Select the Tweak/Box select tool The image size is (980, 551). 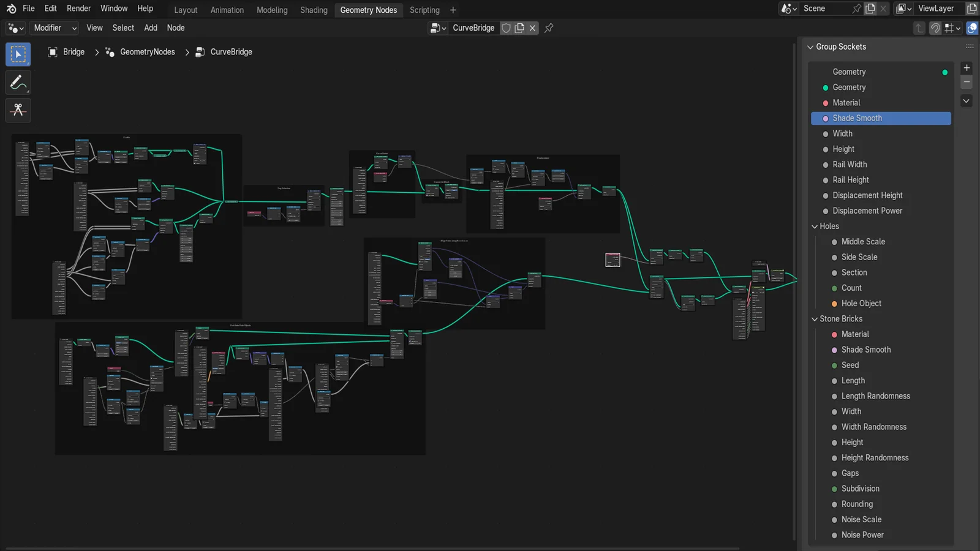[18, 54]
